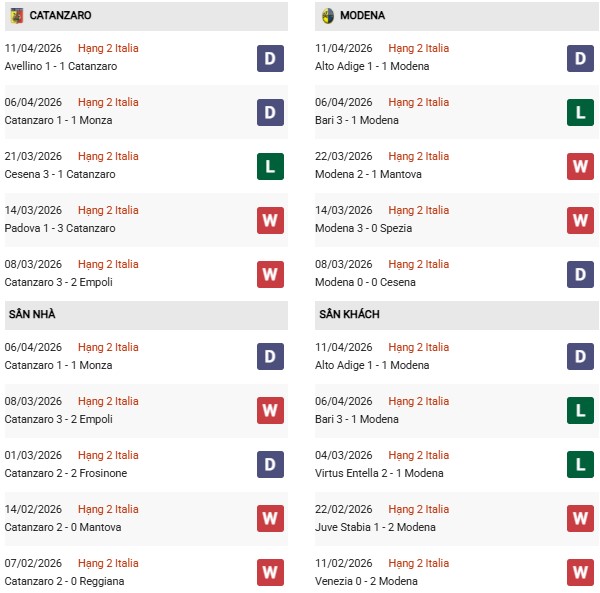Follow Hạng 2 Italia link dated 04/03/2026
600x593 pixels.
[x=419, y=455]
